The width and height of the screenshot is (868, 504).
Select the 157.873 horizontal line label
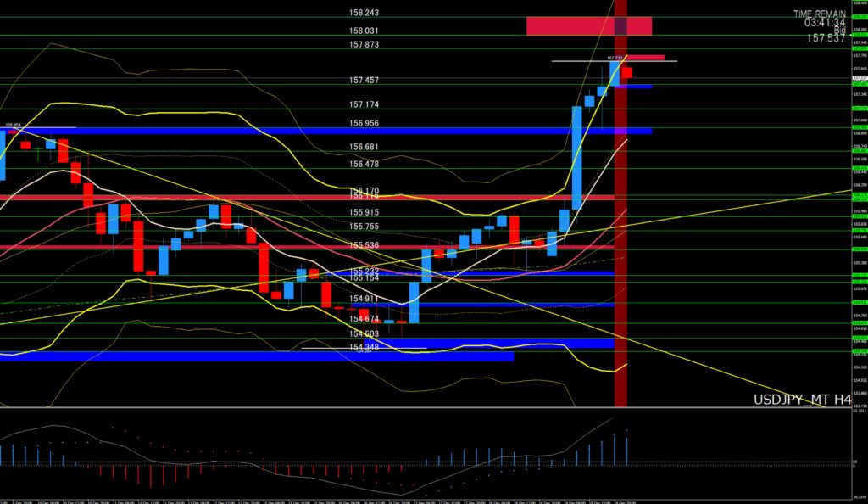click(364, 44)
